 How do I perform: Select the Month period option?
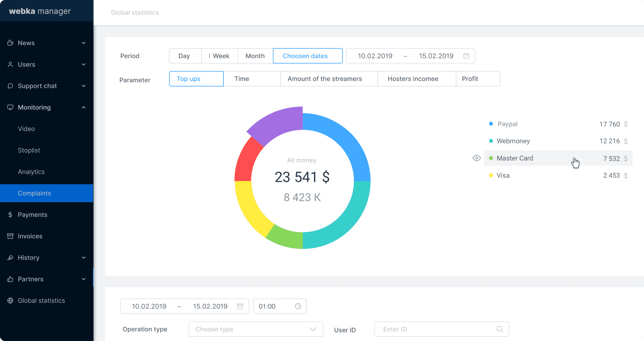(x=255, y=56)
